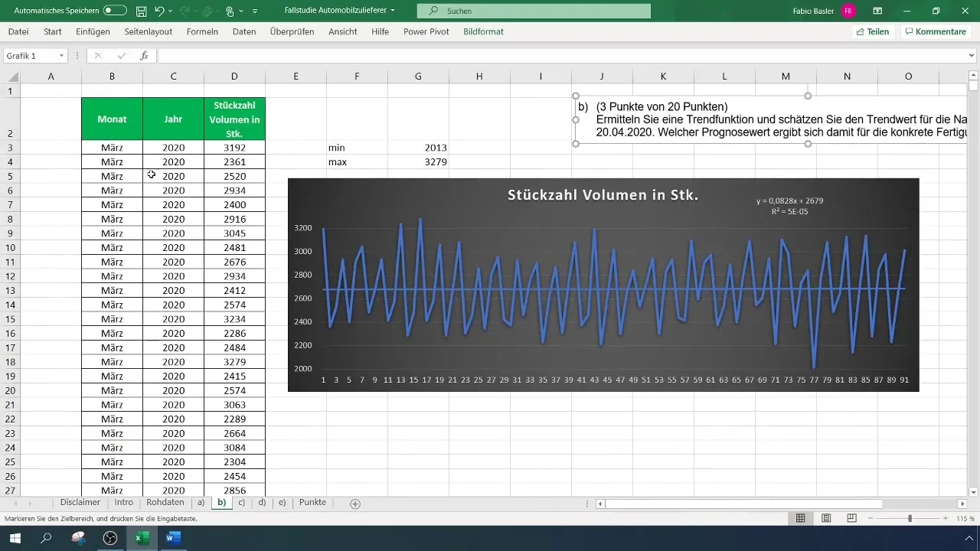Expand the formula bar chevron

click(x=972, y=56)
